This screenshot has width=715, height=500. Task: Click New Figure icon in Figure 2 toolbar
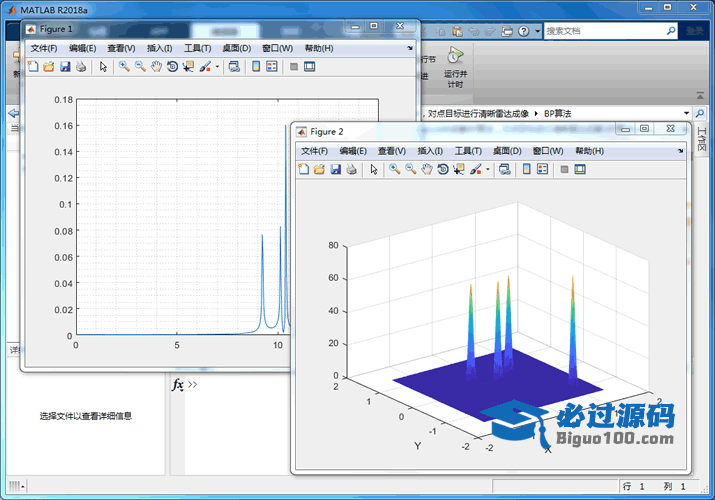pyautogui.click(x=304, y=169)
